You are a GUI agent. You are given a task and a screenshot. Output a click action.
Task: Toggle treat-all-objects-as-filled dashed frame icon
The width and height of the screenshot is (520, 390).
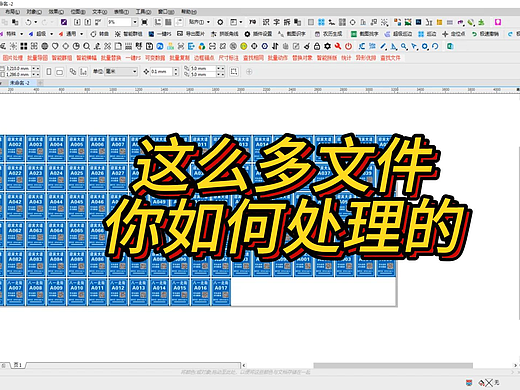[234, 71]
